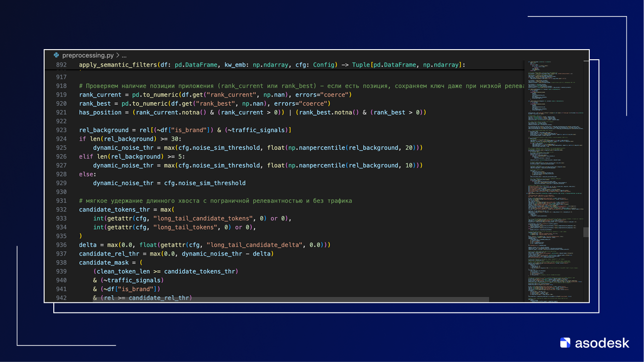Click line number 932 in the gutter
This screenshot has height=362, width=644.
point(61,209)
